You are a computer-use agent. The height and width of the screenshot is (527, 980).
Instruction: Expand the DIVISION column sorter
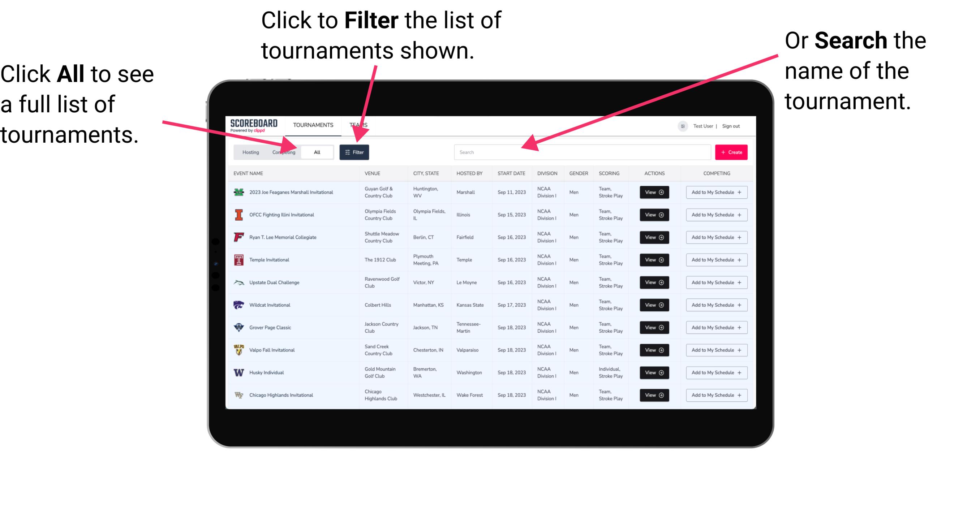[x=548, y=174]
